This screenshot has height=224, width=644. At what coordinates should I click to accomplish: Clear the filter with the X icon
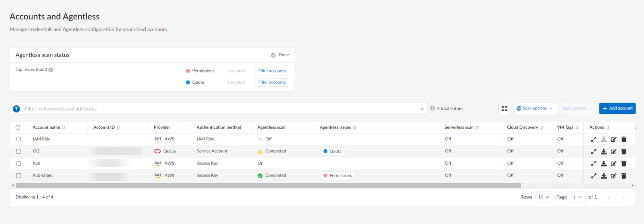pos(422,109)
